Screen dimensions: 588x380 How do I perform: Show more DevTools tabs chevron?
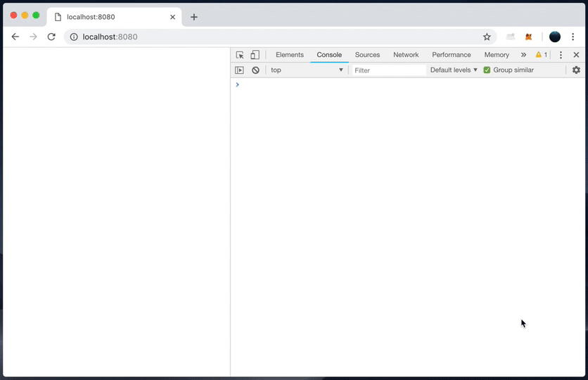coord(523,55)
